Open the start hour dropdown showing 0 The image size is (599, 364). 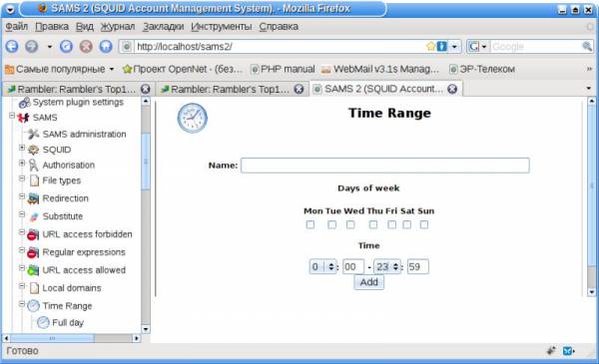coord(322,266)
